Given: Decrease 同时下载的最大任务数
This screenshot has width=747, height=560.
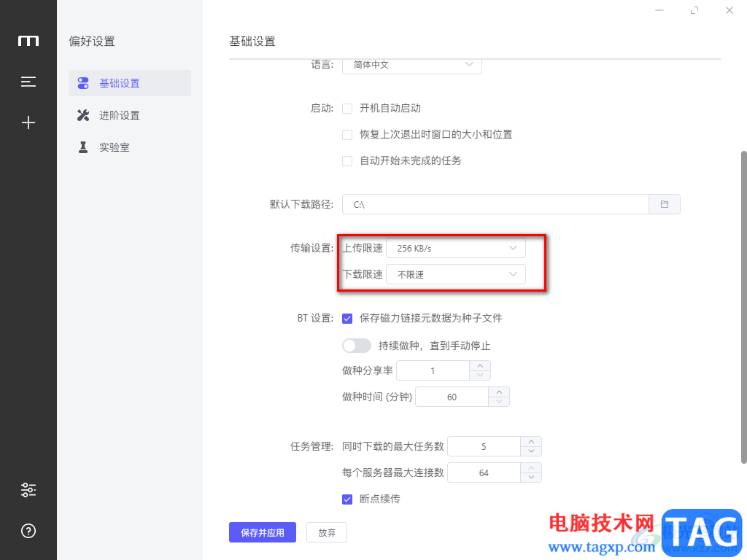Looking at the screenshot, I should [x=531, y=451].
